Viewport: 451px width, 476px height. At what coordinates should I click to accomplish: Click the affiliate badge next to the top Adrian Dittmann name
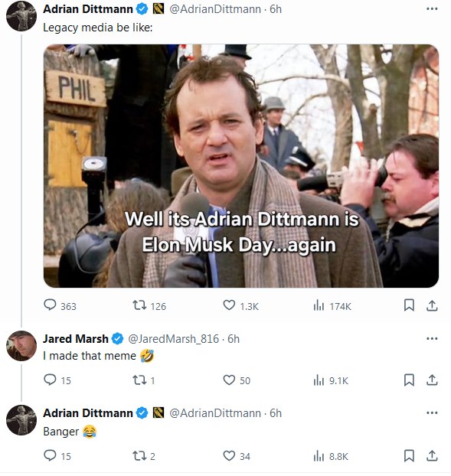(159, 9)
